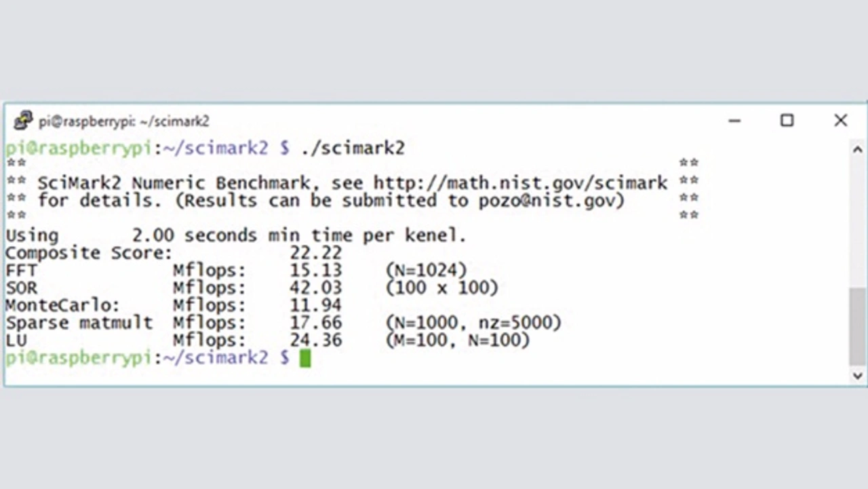868x489 pixels.
Task: Minimize the raspberrypi terminal window
Action: click(734, 121)
